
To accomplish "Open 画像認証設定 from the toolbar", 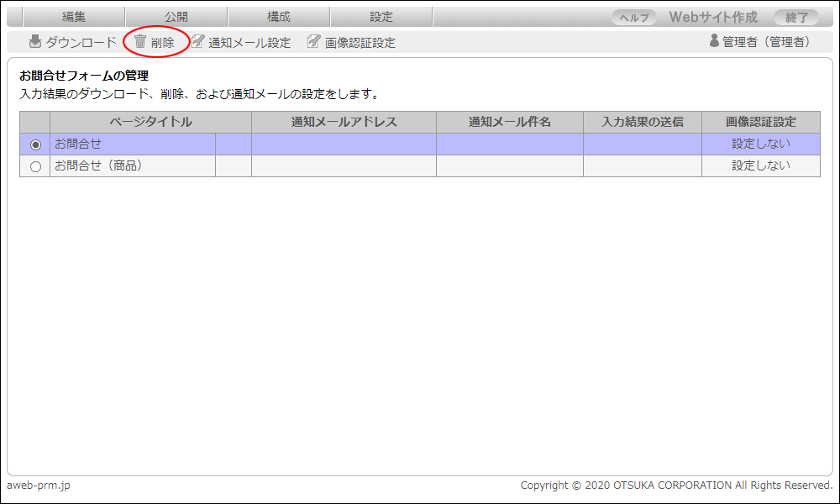I will click(x=351, y=42).
